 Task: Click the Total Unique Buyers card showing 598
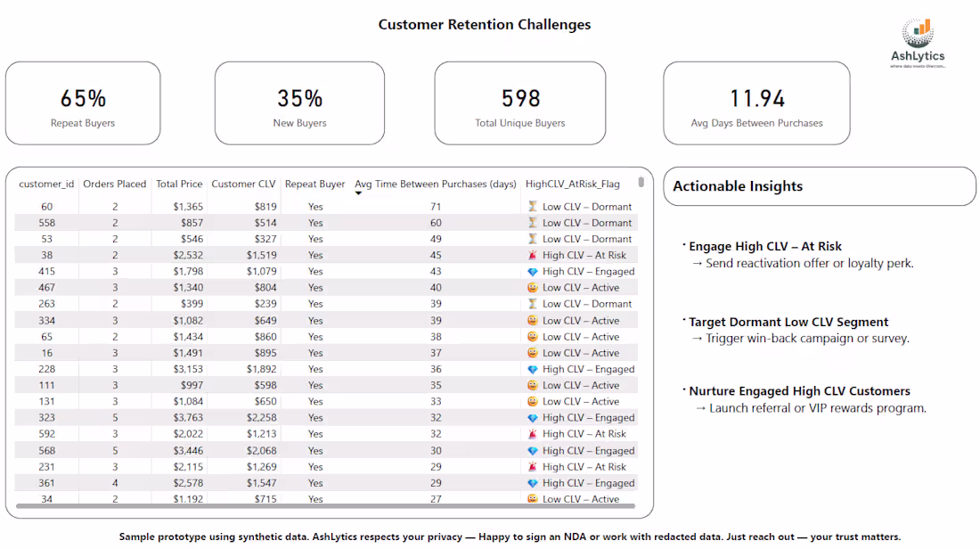[x=519, y=102]
